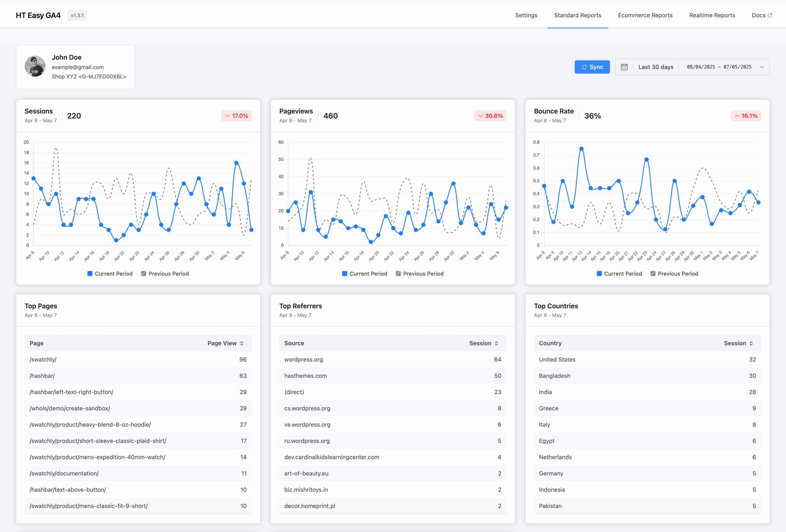Go to the Settings page
The height and width of the screenshot is (532, 786).
tap(526, 15)
